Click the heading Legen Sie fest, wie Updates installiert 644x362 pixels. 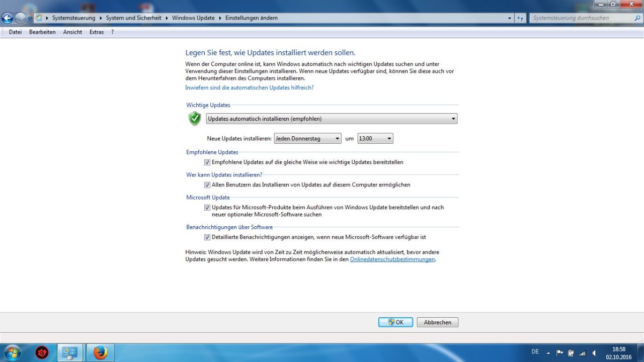pyautogui.click(x=270, y=52)
